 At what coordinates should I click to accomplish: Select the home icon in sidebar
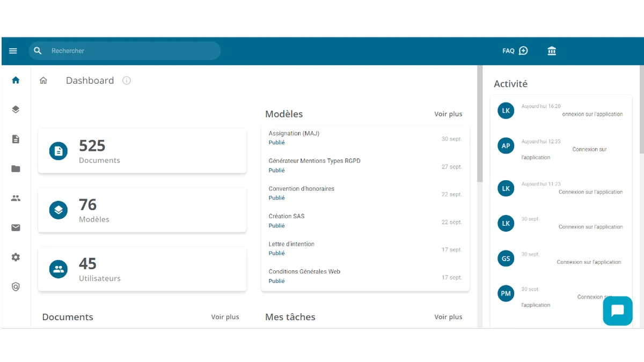pos(16,80)
